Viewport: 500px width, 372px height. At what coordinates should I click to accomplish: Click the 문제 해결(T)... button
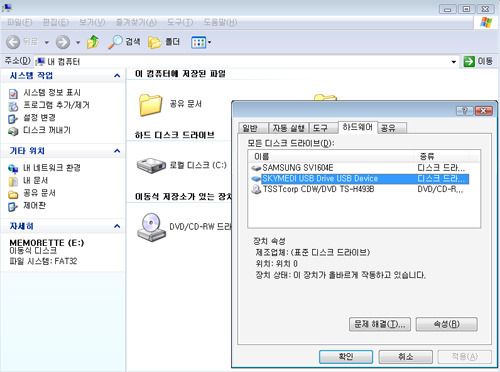(380, 324)
